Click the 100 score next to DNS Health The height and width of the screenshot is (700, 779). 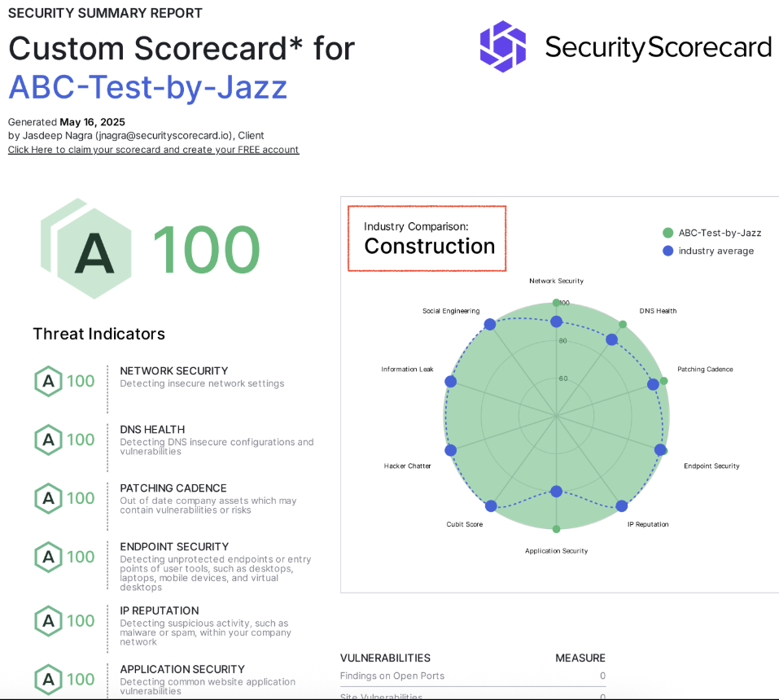pyautogui.click(x=81, y=440)
